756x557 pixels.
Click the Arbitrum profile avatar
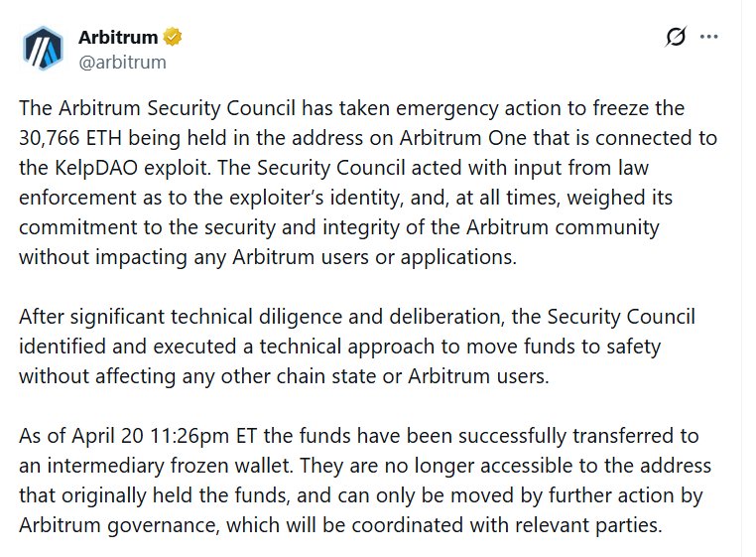[43, 50]
